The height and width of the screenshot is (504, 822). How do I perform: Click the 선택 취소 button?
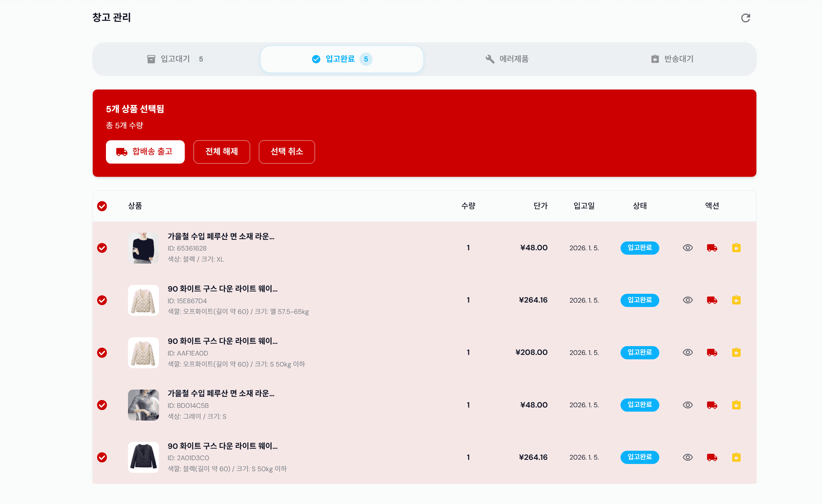286,152
